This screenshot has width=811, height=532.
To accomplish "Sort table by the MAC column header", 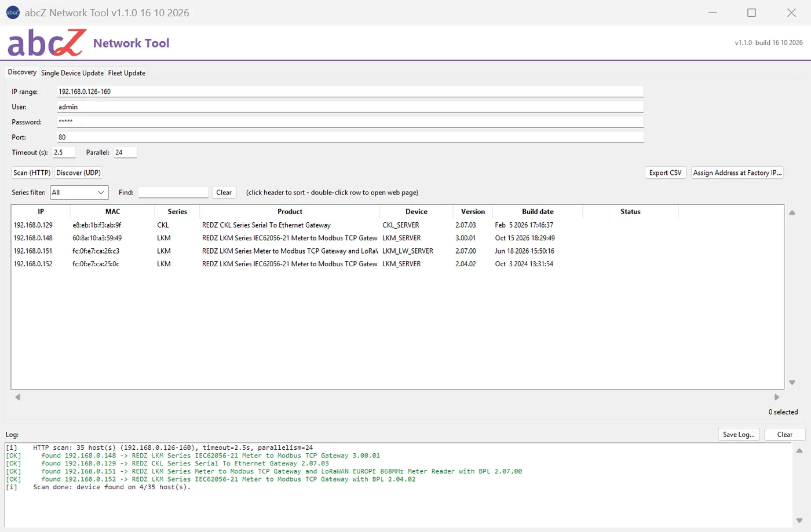I will tap(112, 212).
